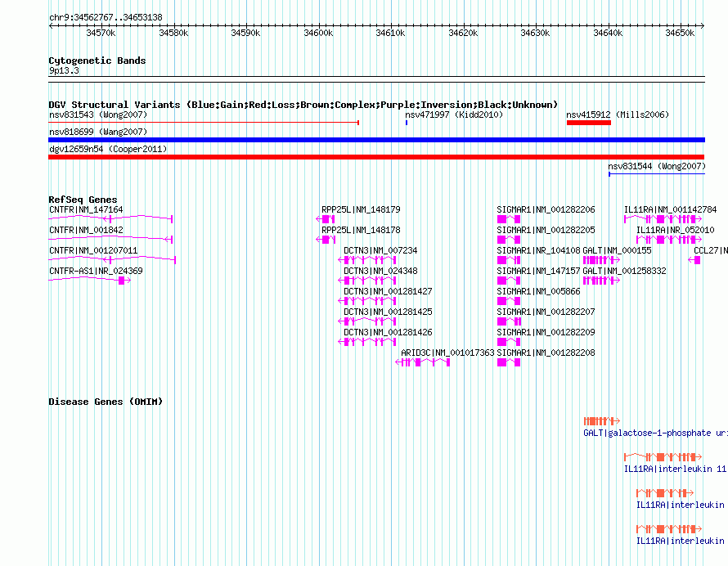Click the nsv831543 (Wong2007) variant line
Image resolution: width=728 pixels, height=566 pixels.
pos(204,123)
